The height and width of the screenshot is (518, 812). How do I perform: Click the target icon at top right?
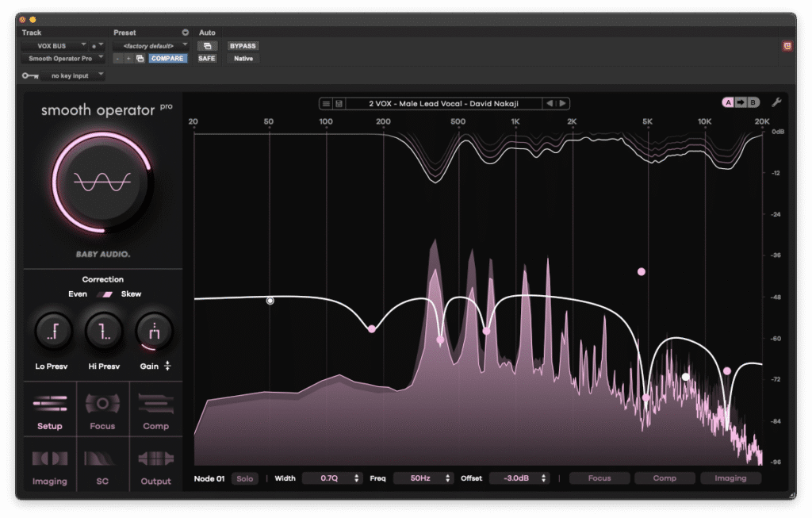click(787, 46)
